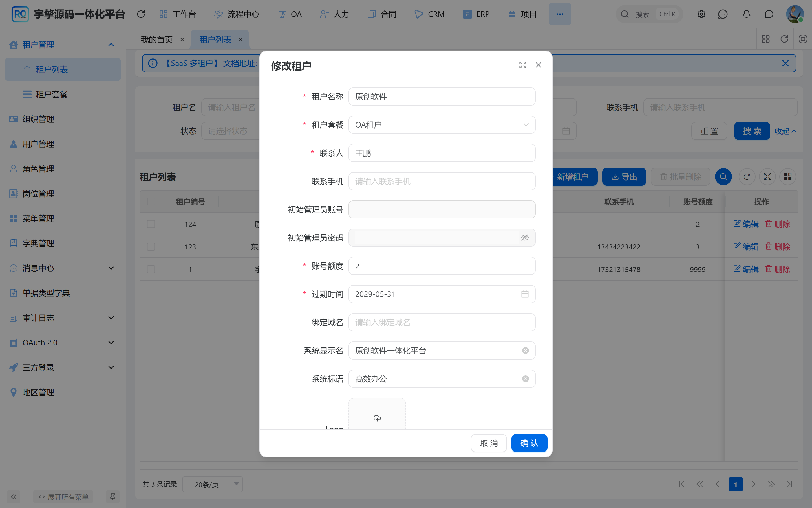
Task: Open 租户套餐 in the sidebar
Action: (62, 95)
